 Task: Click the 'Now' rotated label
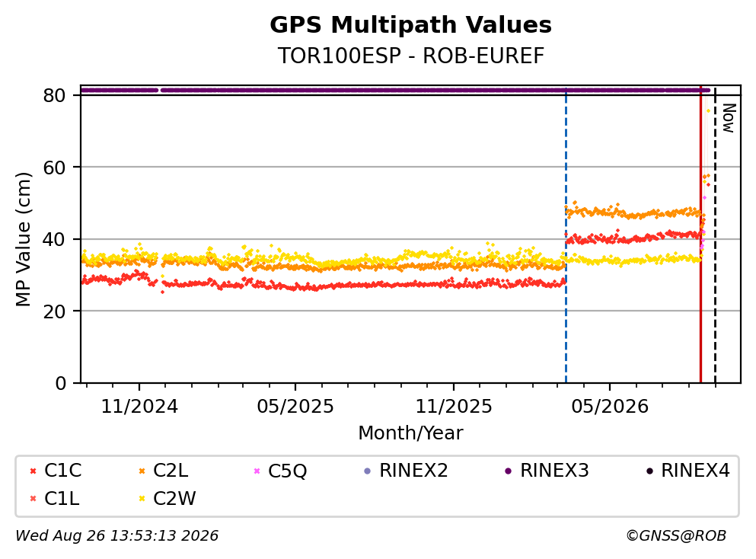pos(729,118)
